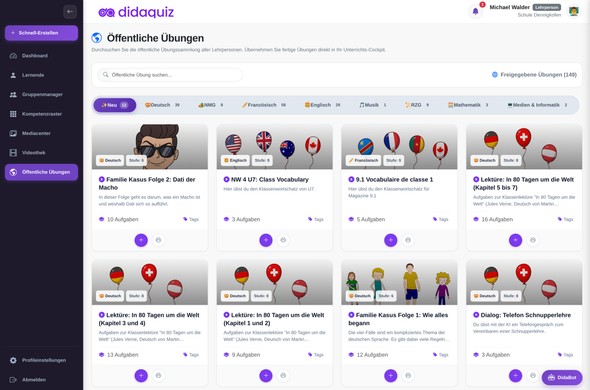Select the Deutsch filter tab
Image resolution: width=590 pixels, height=390 pixels.
point(163,105)
